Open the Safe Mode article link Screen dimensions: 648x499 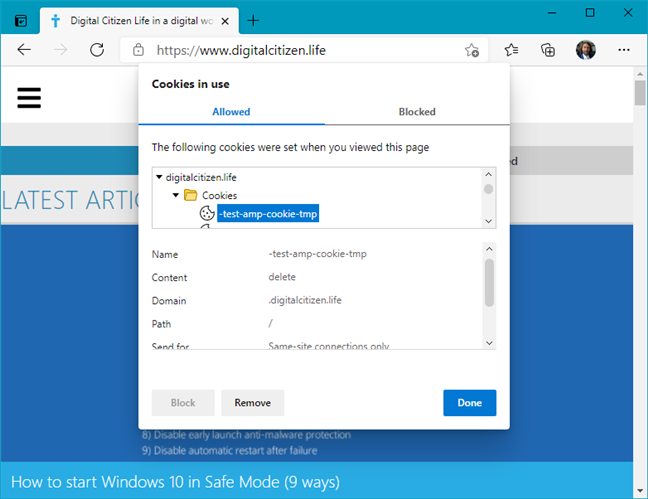coord(176,482)
